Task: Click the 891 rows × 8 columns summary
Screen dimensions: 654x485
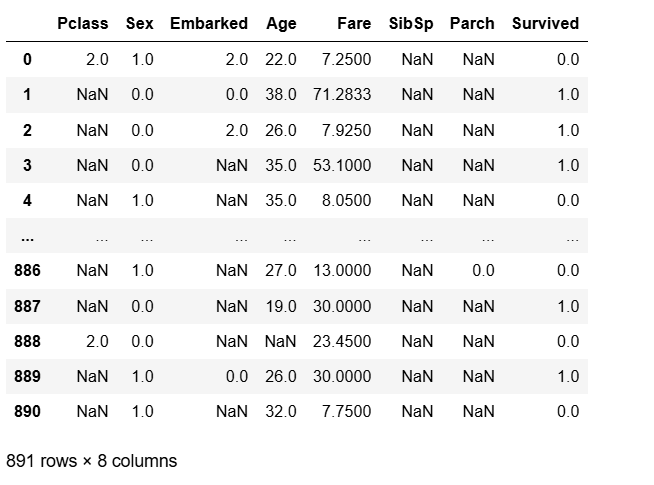Action: [92, 461]
